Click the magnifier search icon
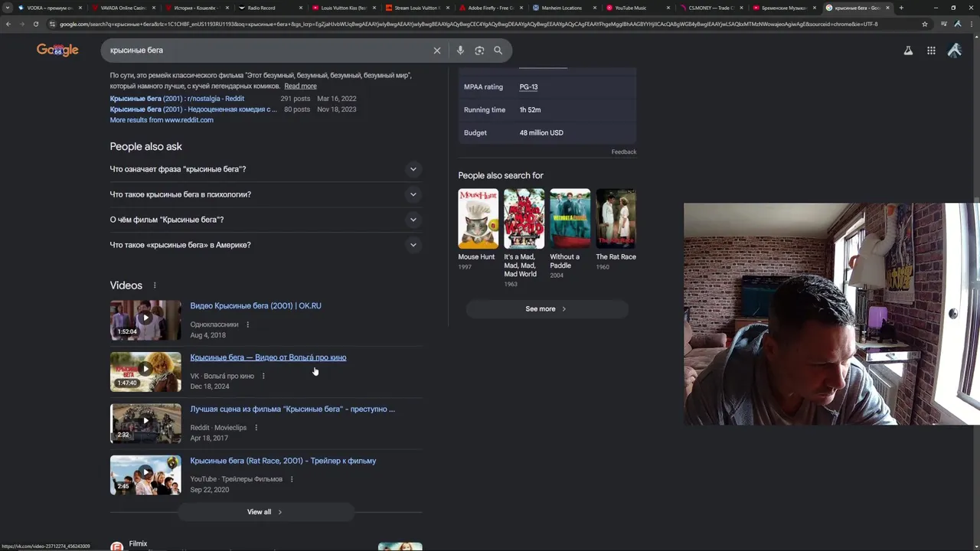 point(498,51)
